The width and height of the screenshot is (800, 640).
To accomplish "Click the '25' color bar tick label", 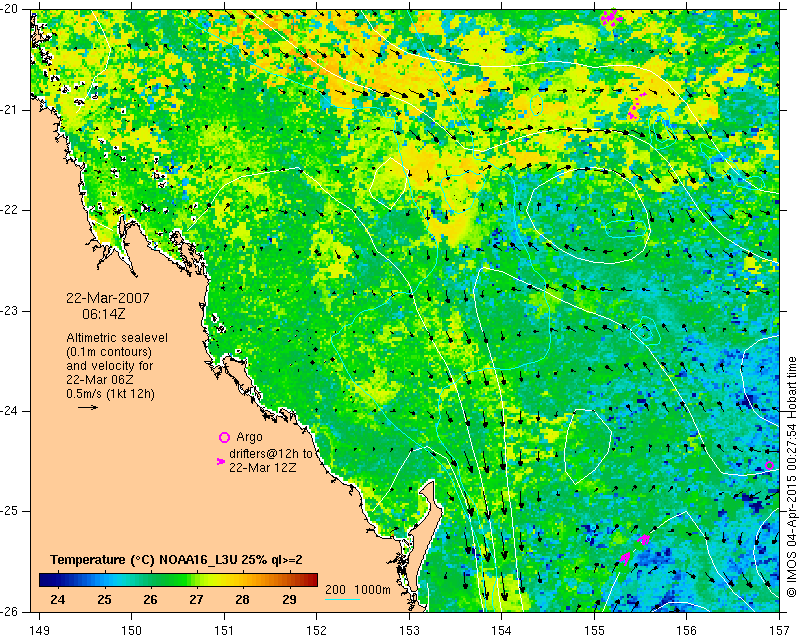I will pyautogui.click(x=104, y=599).
